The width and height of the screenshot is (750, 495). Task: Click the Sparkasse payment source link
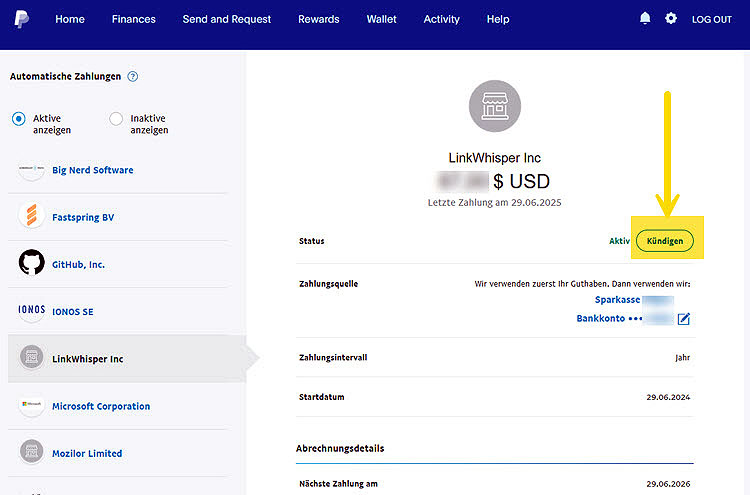617,300
